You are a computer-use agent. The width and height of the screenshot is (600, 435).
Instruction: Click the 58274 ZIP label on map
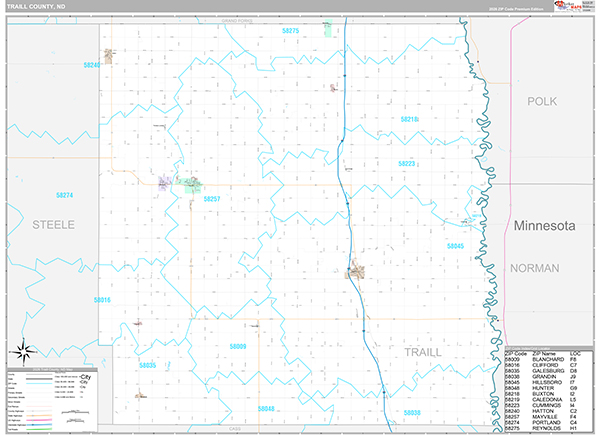click(64, 195)
